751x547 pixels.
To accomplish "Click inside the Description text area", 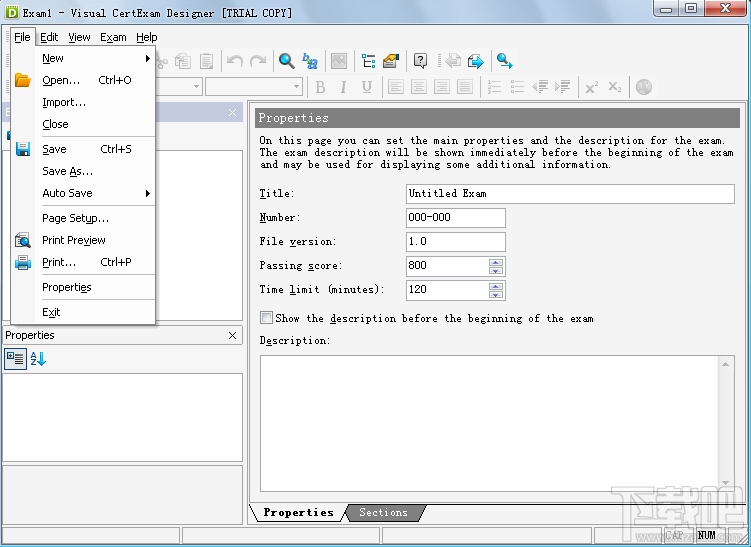I will point(490,423).
